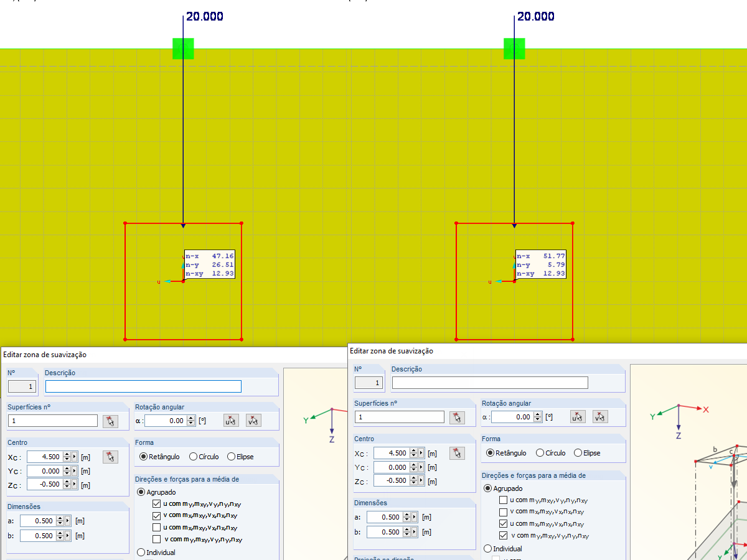The width and height of the screenshot is (747, 560).
Task: Check 'u com mx' third checkbox in left dialog
Action: pyautogui.click(x=157, y=528)
